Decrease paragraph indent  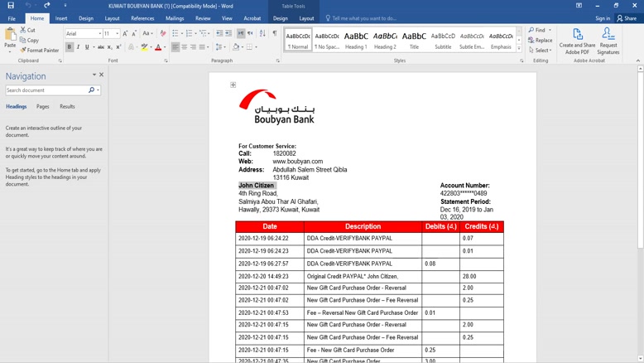[x=219, y=33]
